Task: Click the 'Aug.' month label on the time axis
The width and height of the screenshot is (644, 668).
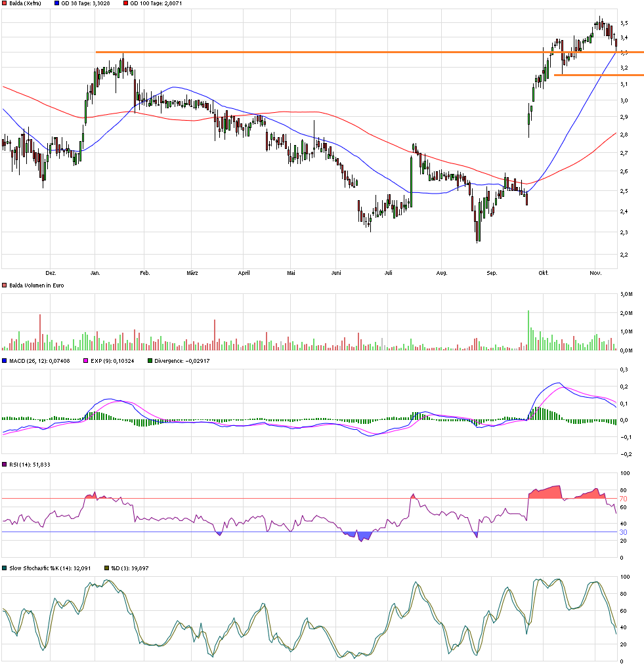Action: (x=442, y=273)
